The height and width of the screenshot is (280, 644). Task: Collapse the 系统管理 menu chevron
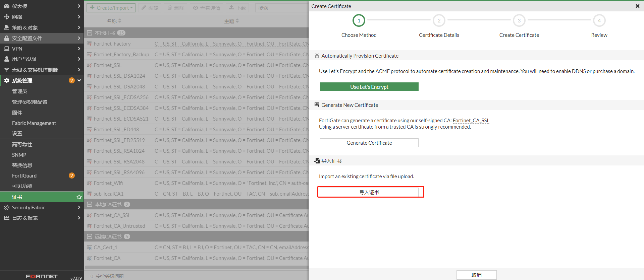(79, 80)
